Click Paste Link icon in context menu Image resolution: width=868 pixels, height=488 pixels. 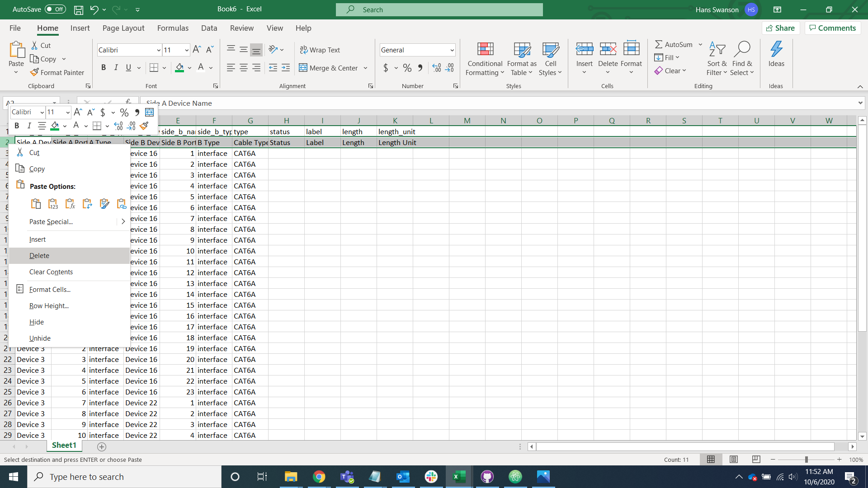click(x=121, y=204)
